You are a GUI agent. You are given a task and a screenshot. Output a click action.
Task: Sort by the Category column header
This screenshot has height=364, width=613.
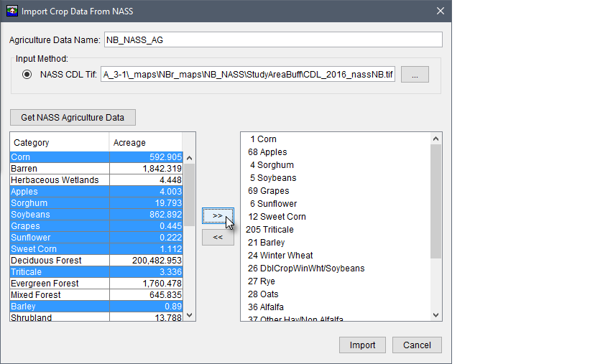point(59,143)
